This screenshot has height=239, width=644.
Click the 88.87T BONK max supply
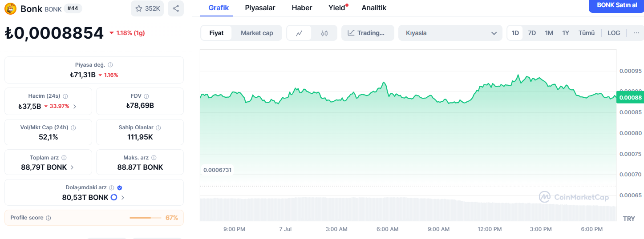click(x=140, y=167)
